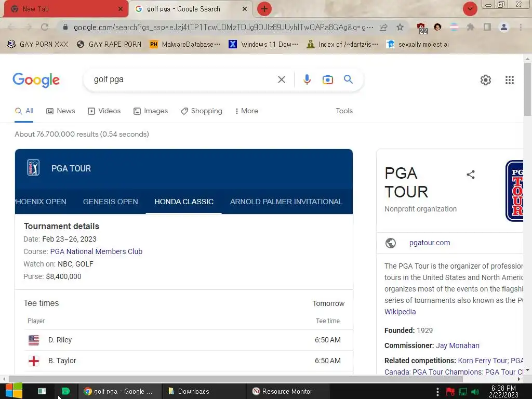Viewport: 532px width, 399px height.
Task: Select ARNOLD PALMER INVITATIONAL tab
Action: coord(286,202)
